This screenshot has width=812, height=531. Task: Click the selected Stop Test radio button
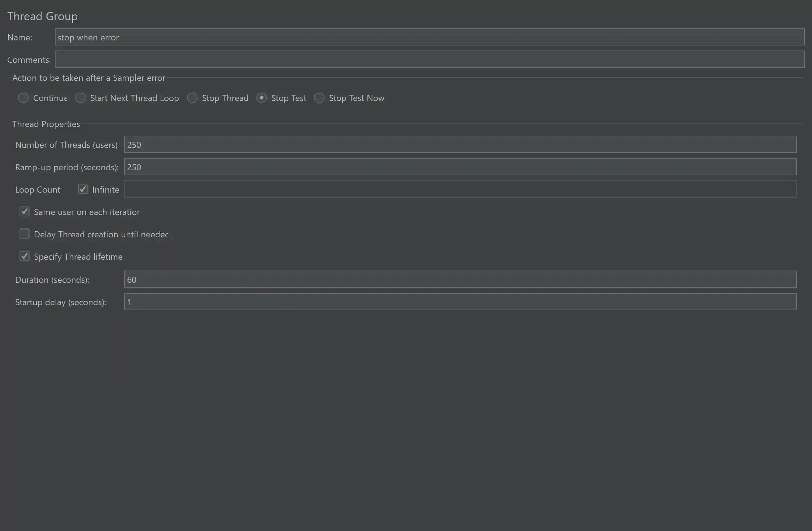point(262,98)
